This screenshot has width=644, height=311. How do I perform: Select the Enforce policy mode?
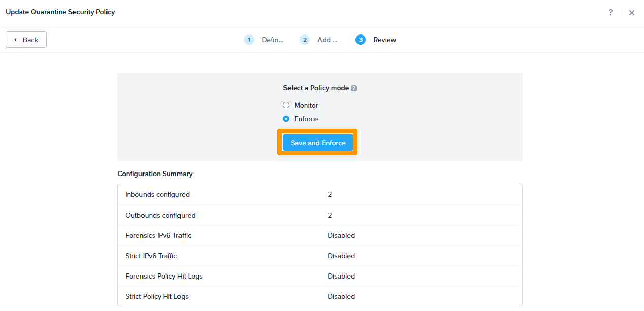coord(286,119)
